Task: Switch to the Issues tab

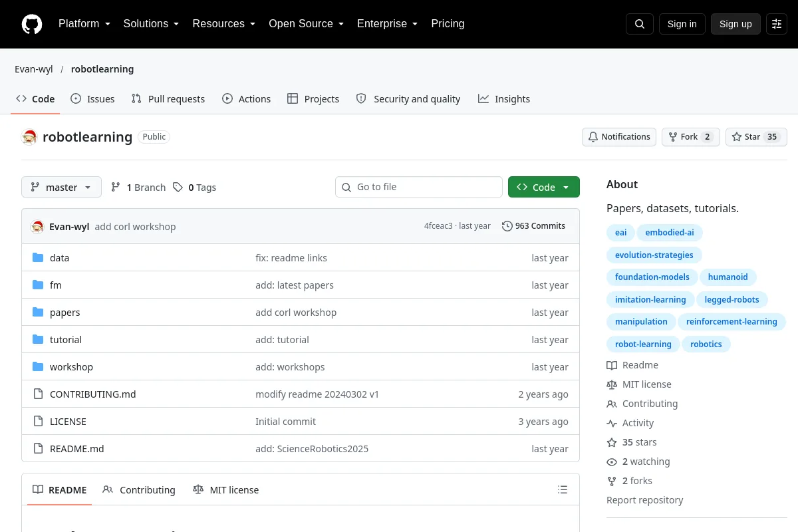Action: (x=92, y=99)
